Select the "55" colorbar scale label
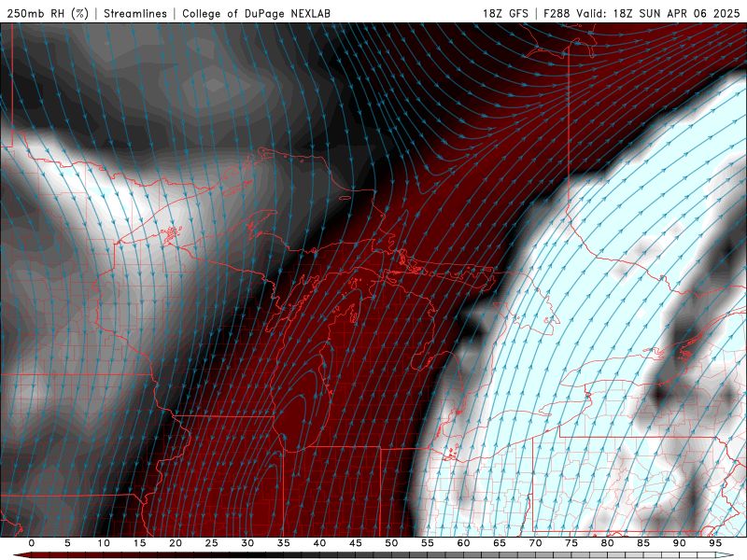Image resolution: width=747 pixels, height=560 pixels. coord(428,543)
